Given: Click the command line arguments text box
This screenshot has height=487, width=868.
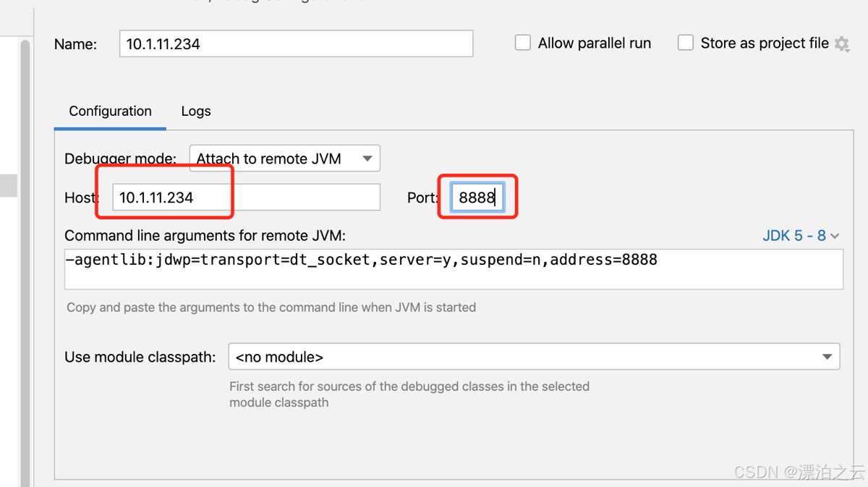Looking at the screenshot, I should (454, 269).
